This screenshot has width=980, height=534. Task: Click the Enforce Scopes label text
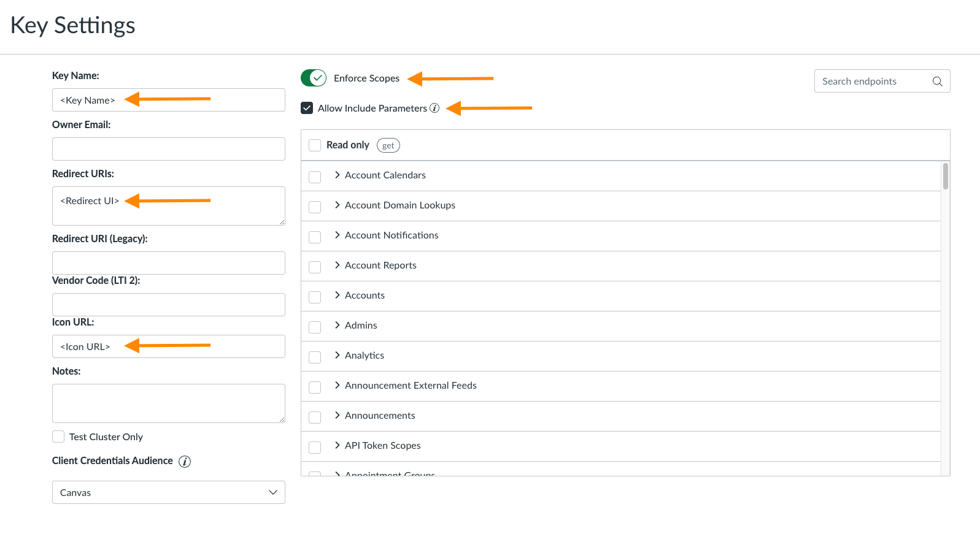tap(366, 78)
